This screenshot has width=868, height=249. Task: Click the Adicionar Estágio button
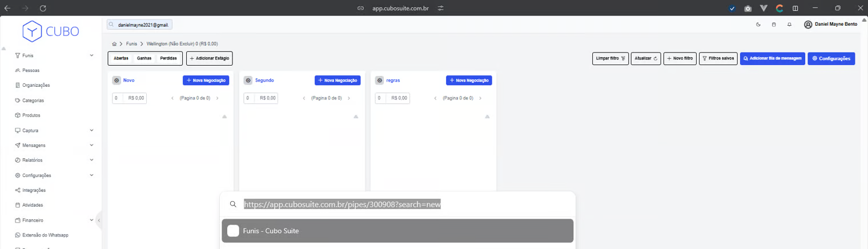click(209, 58)
